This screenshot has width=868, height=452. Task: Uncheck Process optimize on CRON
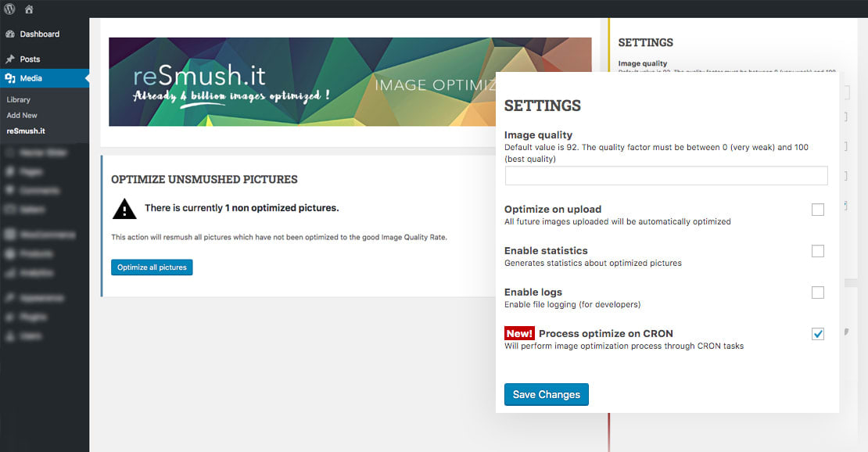click(818, 334)
